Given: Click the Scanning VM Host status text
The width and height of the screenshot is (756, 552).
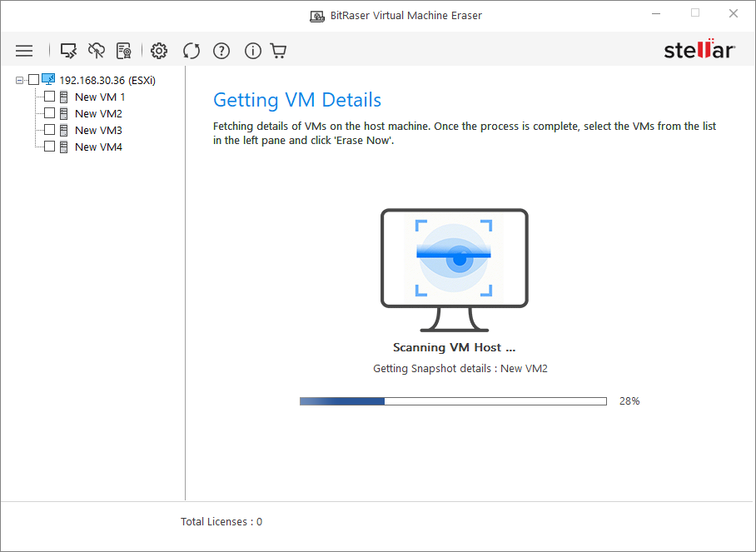Looking at the screenshot, I should (x=454, y=347).
